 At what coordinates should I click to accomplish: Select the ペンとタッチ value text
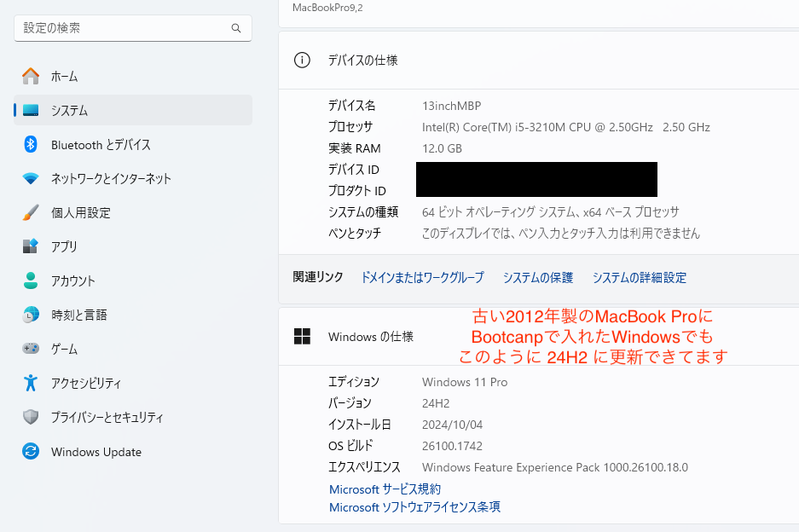point(561,234)
